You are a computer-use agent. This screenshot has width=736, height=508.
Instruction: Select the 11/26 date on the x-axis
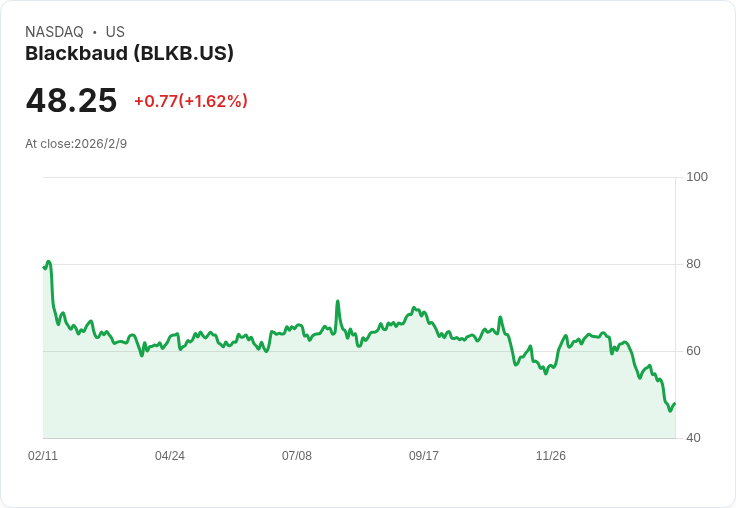(551, 456)
